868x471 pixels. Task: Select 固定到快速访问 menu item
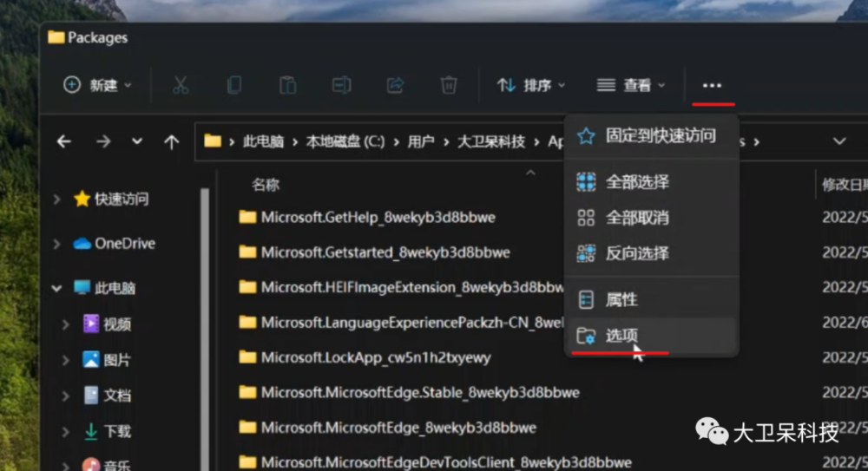pos(652,135)
